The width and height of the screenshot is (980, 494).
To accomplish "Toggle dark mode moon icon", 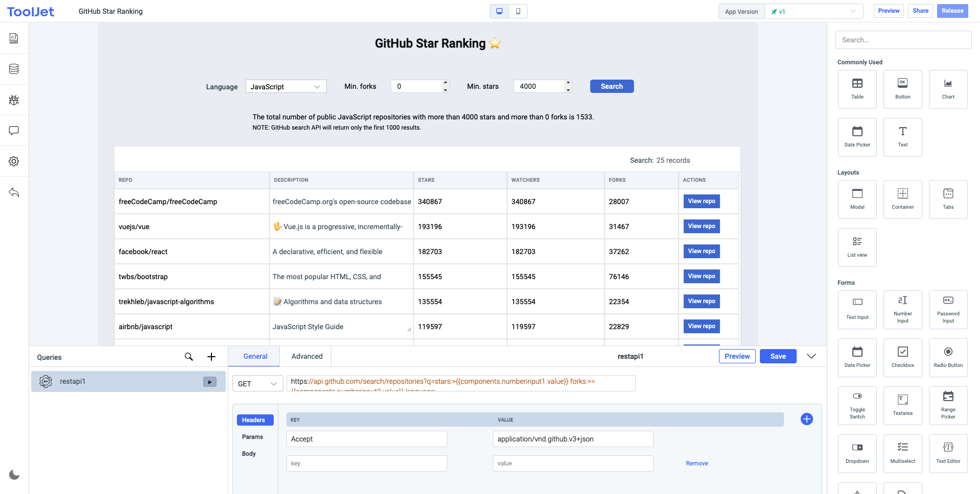I will (x=14, y=475).
